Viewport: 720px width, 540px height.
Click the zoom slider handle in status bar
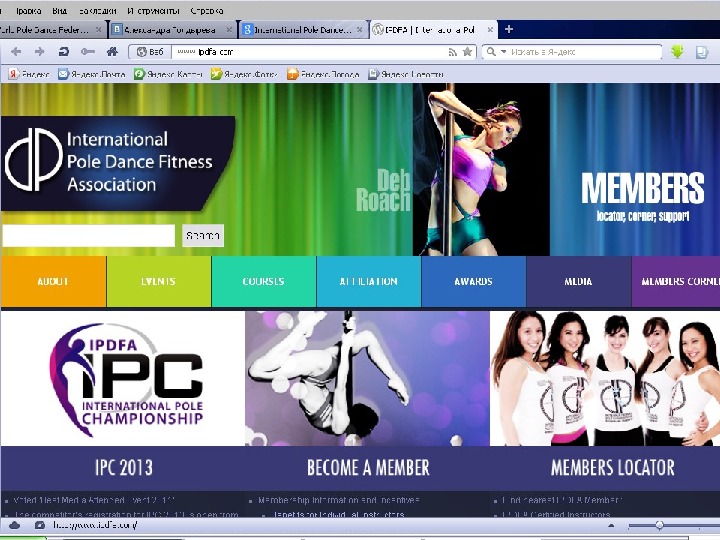point(659,525)
